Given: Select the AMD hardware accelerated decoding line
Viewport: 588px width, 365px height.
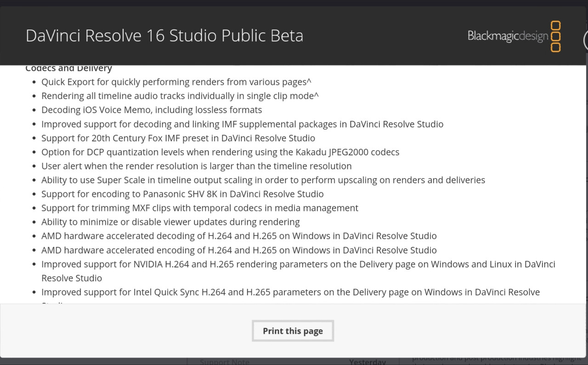Looking at the screenshot, I should (239, 236).
